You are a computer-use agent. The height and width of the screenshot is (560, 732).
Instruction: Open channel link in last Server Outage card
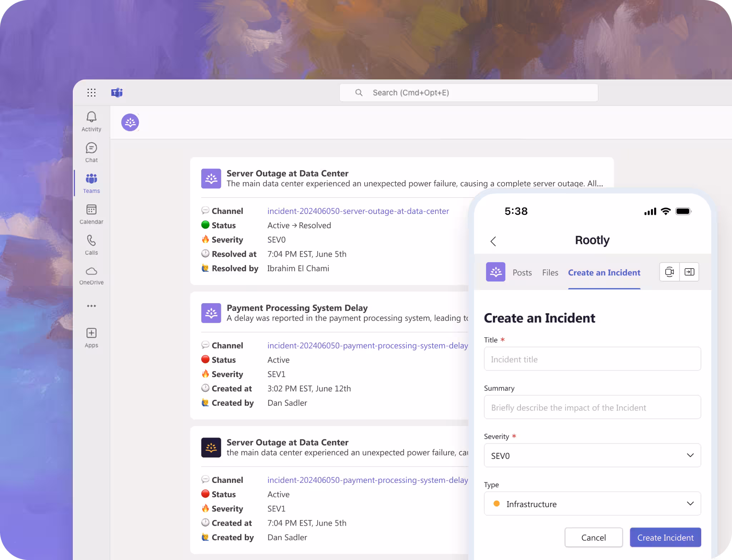pyautogui.click(x=368, y=480)
